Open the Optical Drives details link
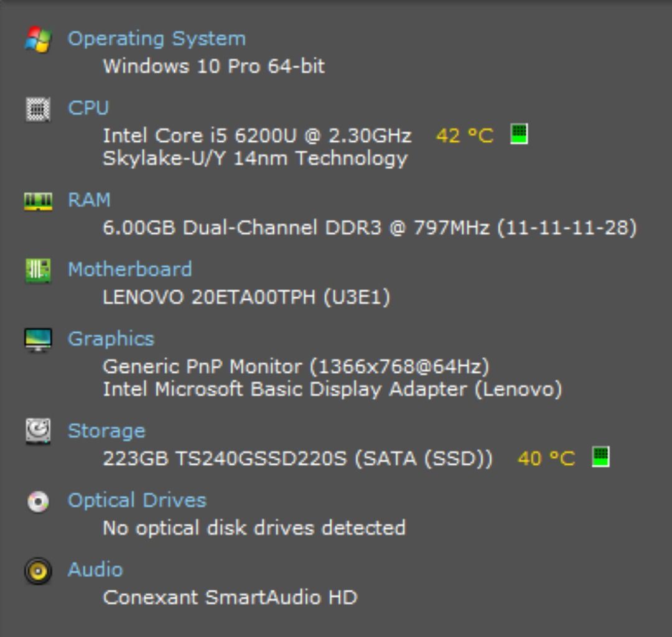672x637 pixels. (138, 500)
